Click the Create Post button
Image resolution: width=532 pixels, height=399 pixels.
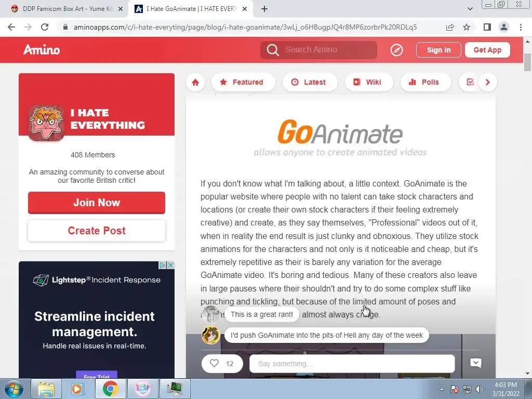click(97, 231)
